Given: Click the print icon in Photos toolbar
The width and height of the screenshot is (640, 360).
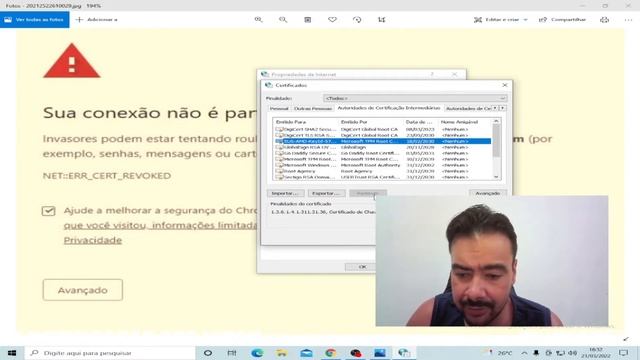Looking at the screenshot, I should tap(604, 20).
